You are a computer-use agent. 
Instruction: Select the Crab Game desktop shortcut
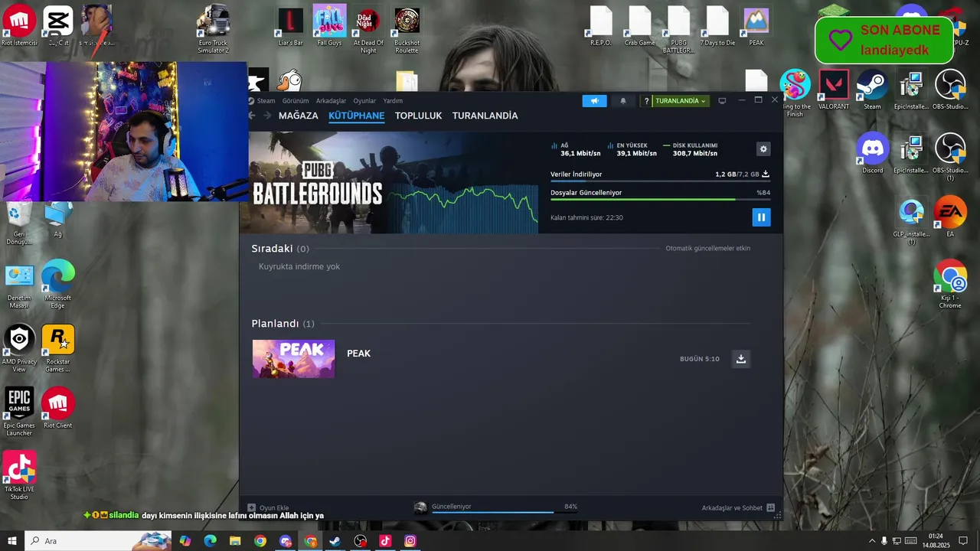tap(640, 27)
